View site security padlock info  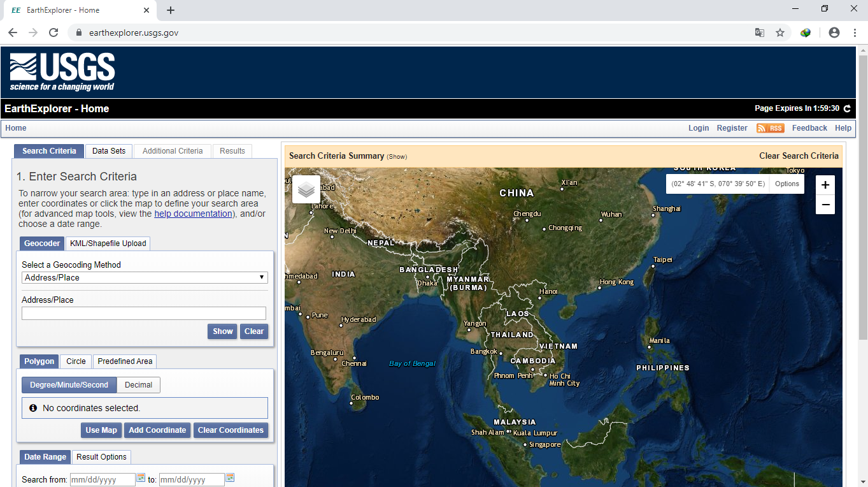click(79, 33)
